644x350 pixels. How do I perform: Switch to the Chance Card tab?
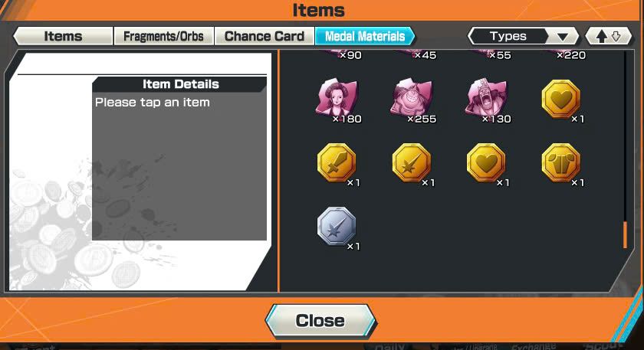pyautogui.click(x=264, y=36)
